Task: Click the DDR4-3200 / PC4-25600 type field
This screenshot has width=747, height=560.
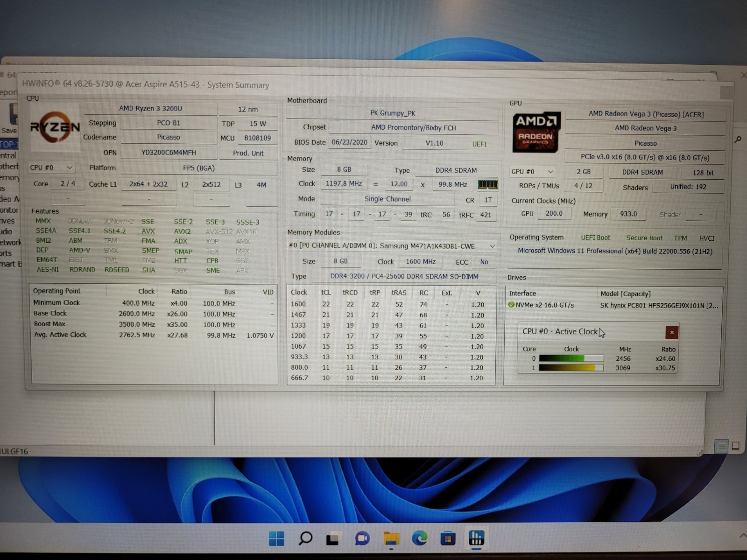Action: click(x=404, y=277)
